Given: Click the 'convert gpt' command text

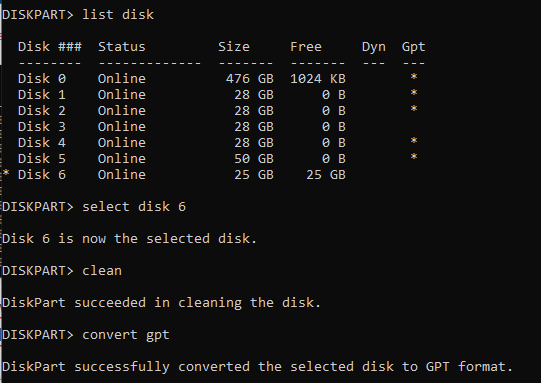Looking at the screenshot, I should coord(126,335).
